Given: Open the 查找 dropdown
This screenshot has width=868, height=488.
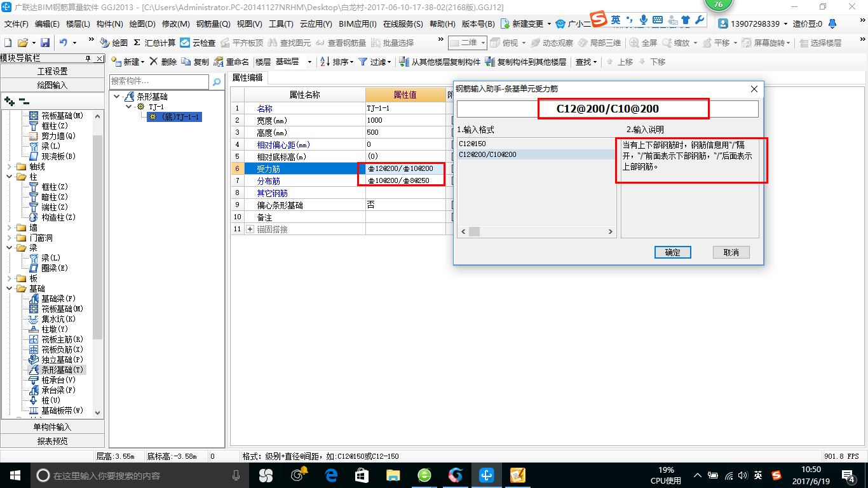Looking at the screenshot, I should click(x=586, y=62).
